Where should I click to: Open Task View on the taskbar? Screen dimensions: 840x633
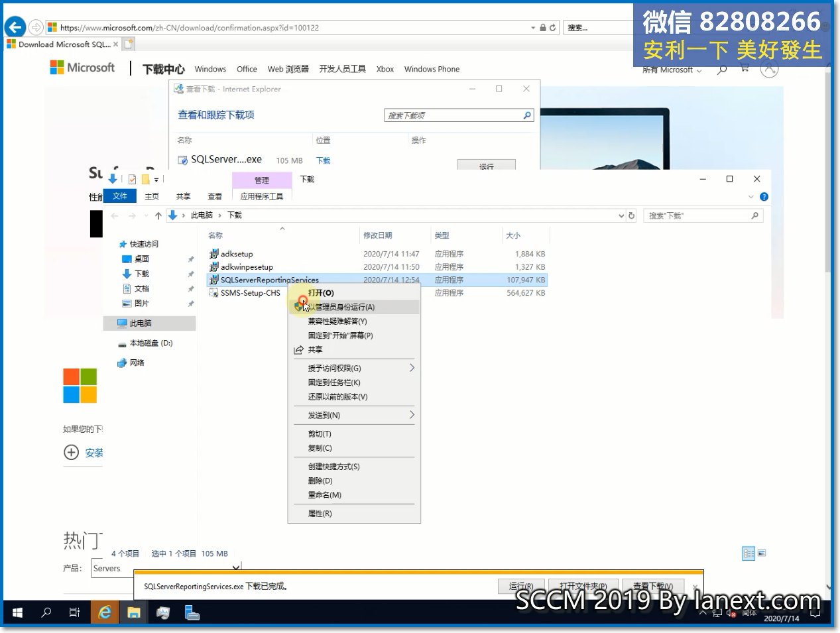74,613
